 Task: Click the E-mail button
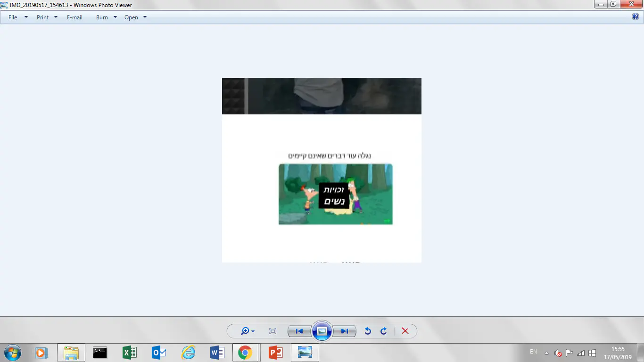pos(74,17)
